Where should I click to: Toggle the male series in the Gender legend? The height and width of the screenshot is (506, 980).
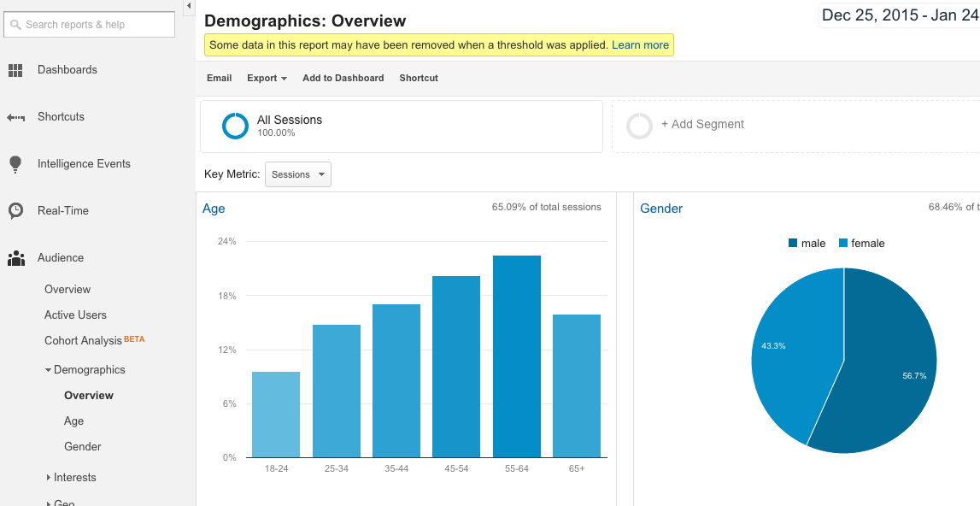[x=807, y=243]
